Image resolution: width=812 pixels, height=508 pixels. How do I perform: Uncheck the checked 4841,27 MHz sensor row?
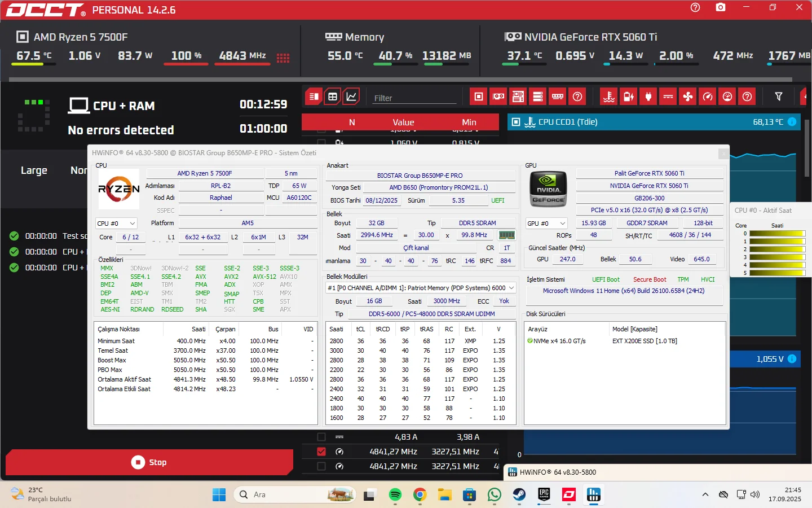click(x=321, y=452)
